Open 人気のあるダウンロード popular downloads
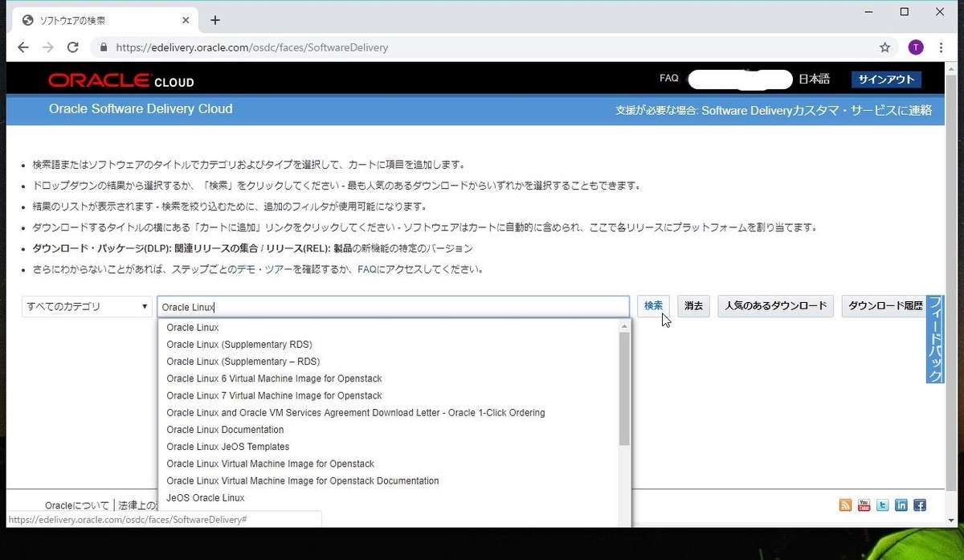Screen dimensions: 964x560 (774, 305)
